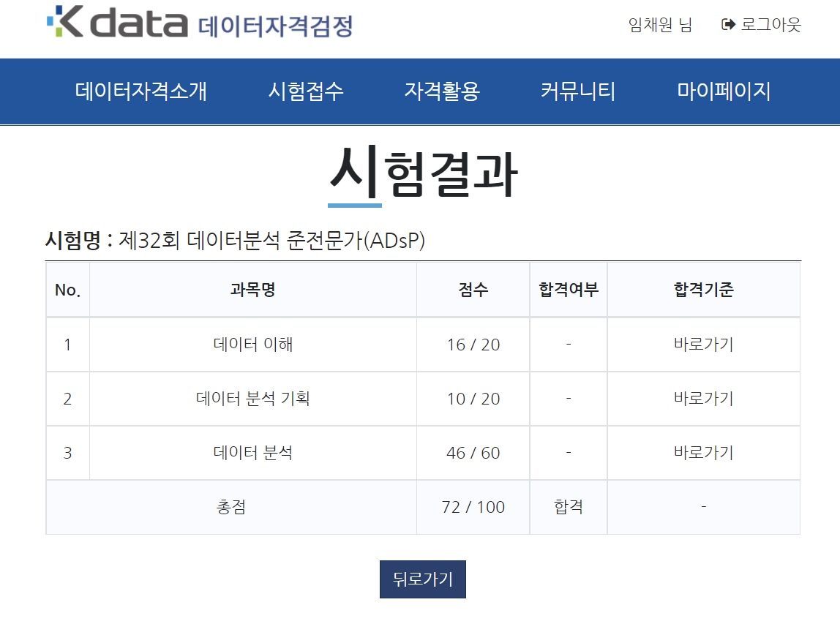Click the 시험결과 page heading

423,173
